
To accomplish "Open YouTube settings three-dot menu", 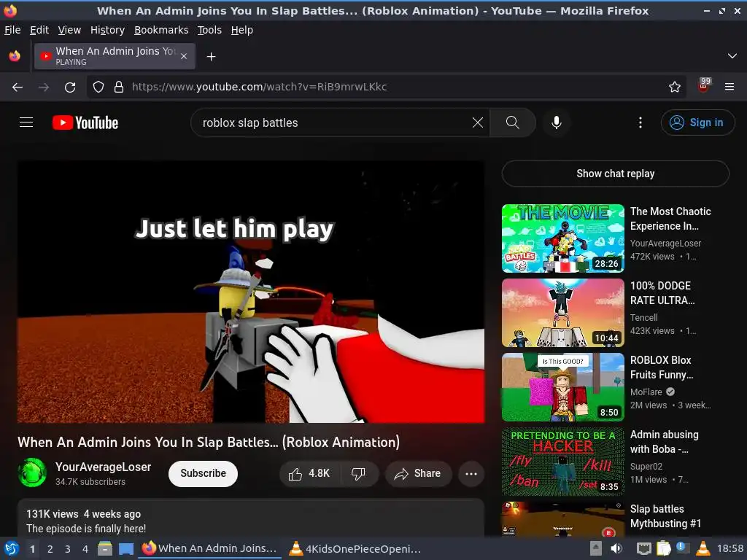I will [x=640, y=122].
